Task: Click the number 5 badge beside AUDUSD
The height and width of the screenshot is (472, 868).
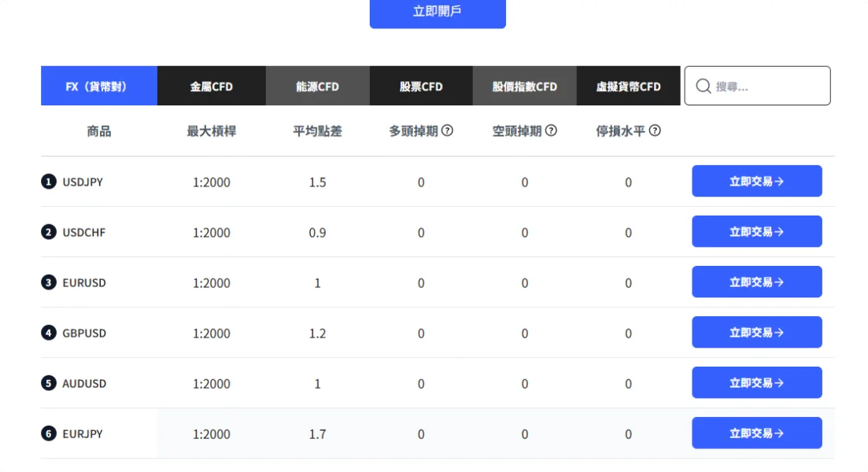Action: (49, 383)
